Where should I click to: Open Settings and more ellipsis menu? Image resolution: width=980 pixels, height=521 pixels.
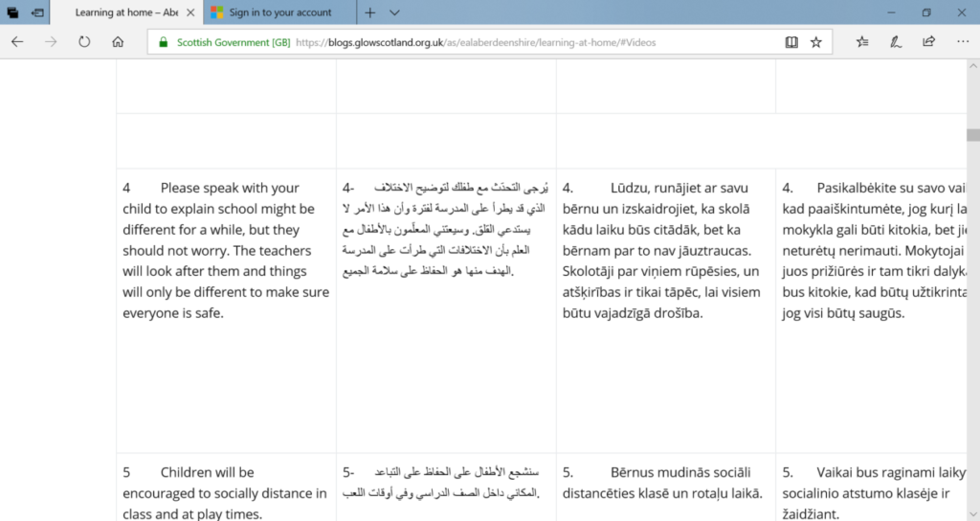963,42
